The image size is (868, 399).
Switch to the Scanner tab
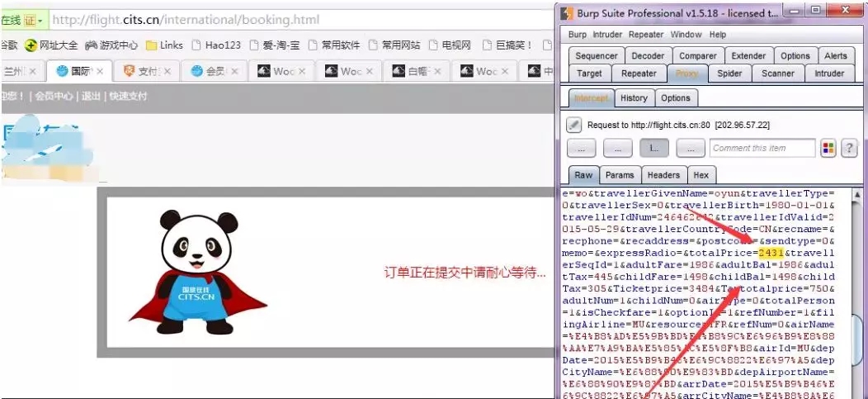point(778,74)
